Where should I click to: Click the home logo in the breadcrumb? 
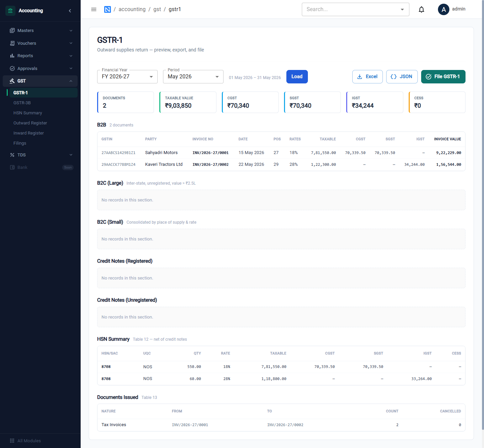point(108,9)
